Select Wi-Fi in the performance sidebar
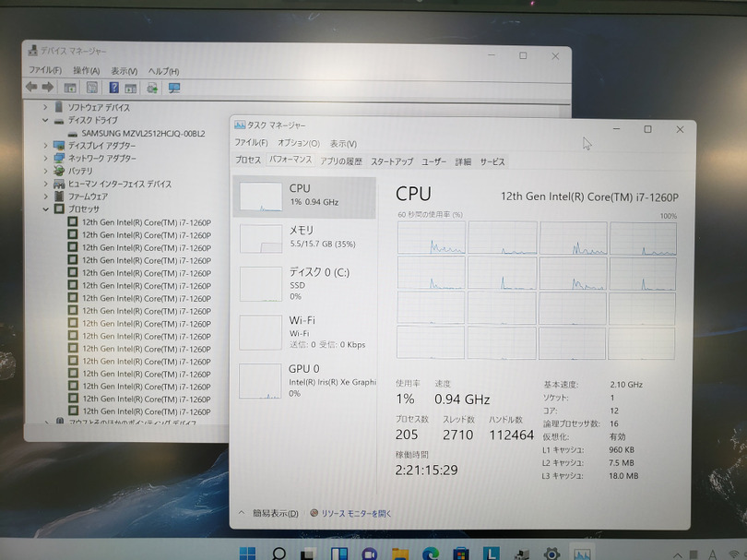The image size is (747, 560). pyautogui.click(x=304, y=332)
